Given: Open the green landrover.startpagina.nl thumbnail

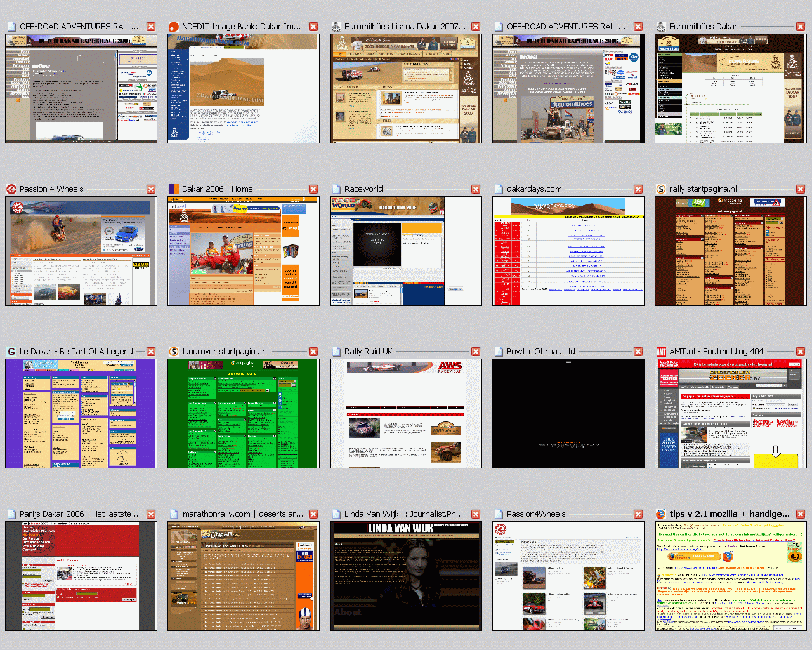Looking at the screenshot, I should pyautogui.click(x=244, y=414).
